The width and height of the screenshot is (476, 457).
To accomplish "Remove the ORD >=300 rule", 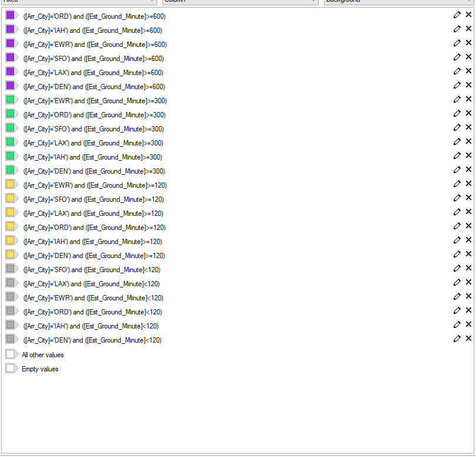I will pos(468,113).
